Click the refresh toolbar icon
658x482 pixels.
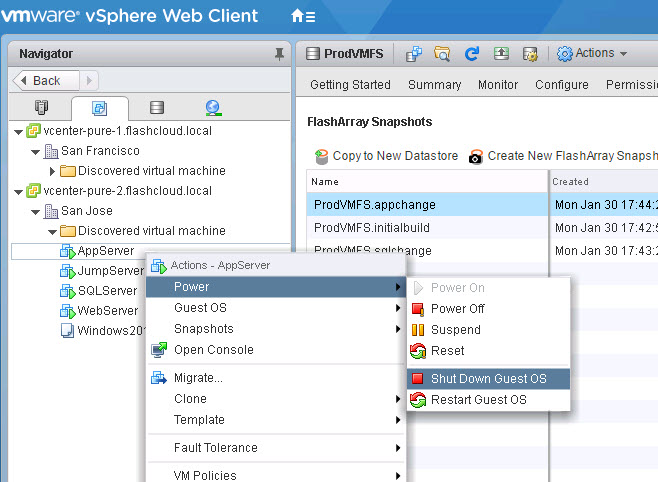[472, 54]
